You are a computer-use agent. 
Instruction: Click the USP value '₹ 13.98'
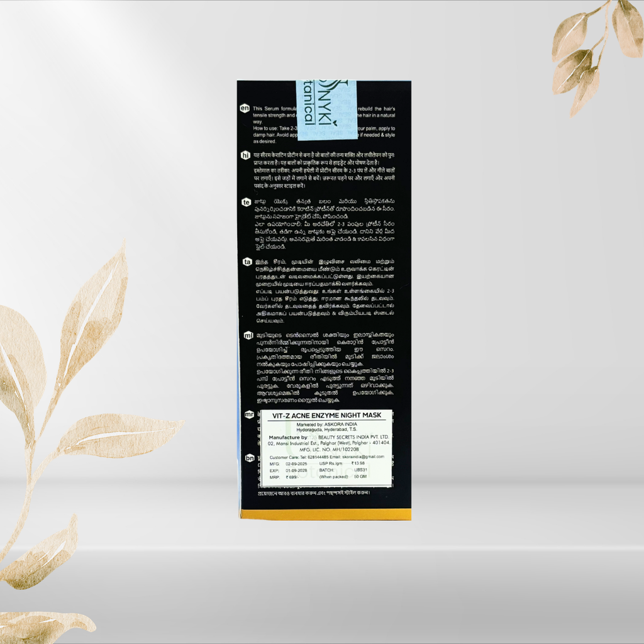point(358,464)
